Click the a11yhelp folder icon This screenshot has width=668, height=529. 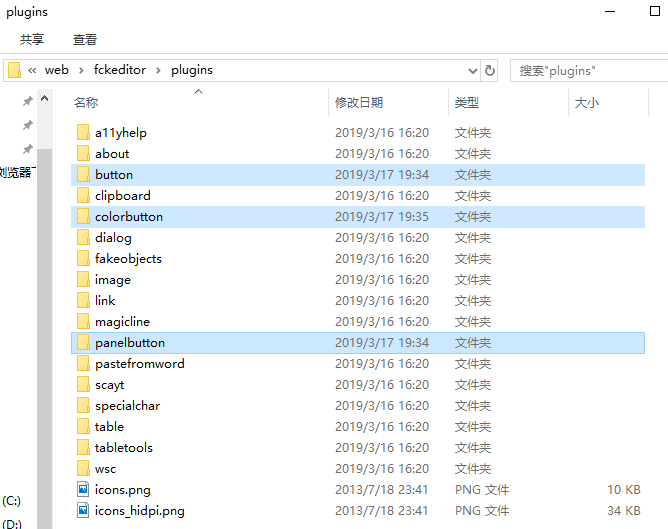[83, 132]
